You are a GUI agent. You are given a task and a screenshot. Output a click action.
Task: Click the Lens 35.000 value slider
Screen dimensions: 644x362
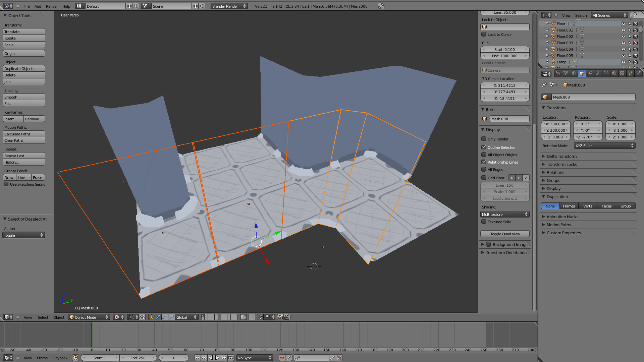click(x=505, y=13)
